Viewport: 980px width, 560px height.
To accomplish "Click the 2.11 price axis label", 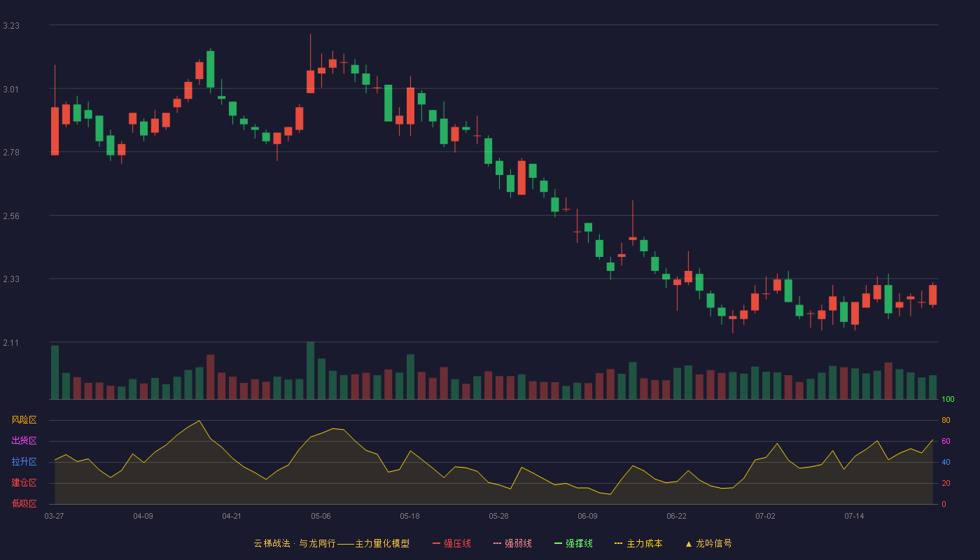I will (x=11, y=342).
